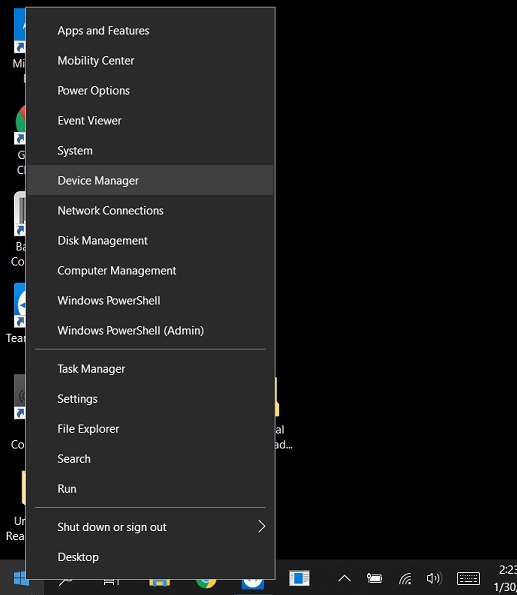
Task: Launch Disk Management
Action: tap(150, 240)
